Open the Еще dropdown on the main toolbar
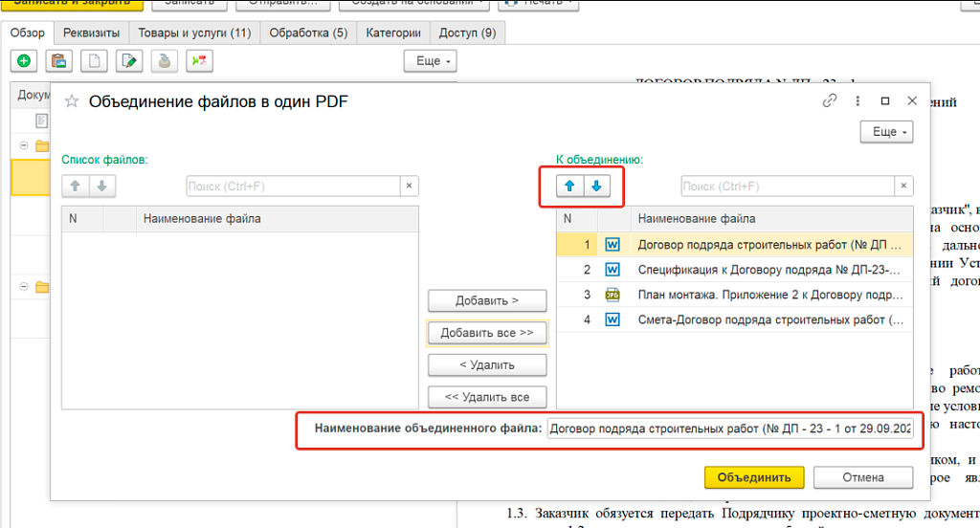The width and height of the screenshot is (980, 528). pyautogui.click(x=431, y=61)
